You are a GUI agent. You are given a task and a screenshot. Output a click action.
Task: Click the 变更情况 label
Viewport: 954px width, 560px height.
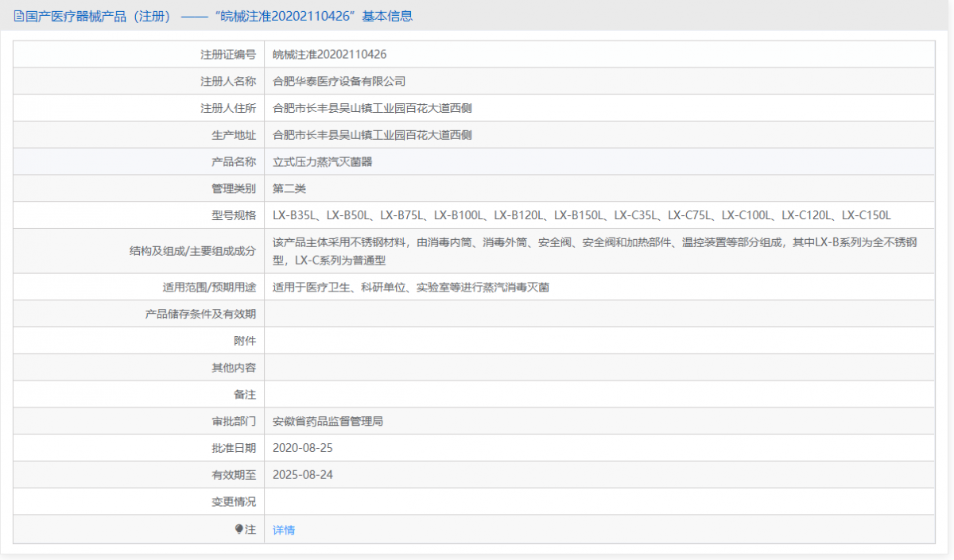pos(234,502)
